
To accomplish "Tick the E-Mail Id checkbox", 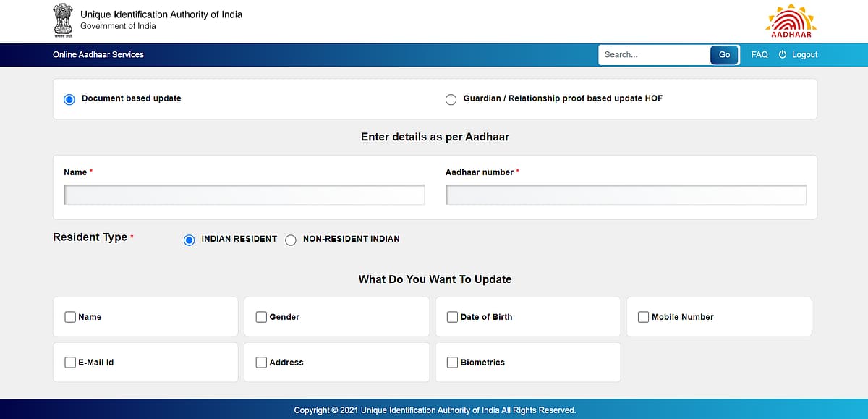I will (70, 363).
